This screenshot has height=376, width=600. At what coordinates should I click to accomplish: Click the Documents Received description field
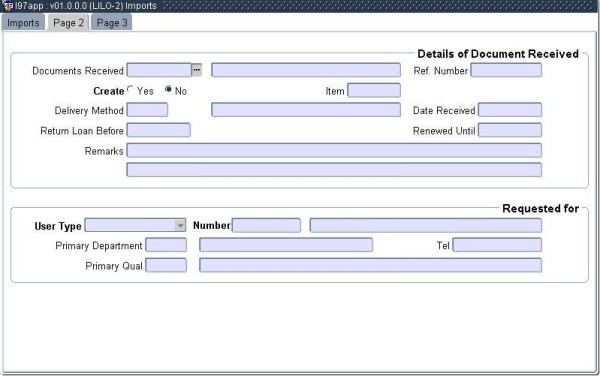(x=306, y=70)
